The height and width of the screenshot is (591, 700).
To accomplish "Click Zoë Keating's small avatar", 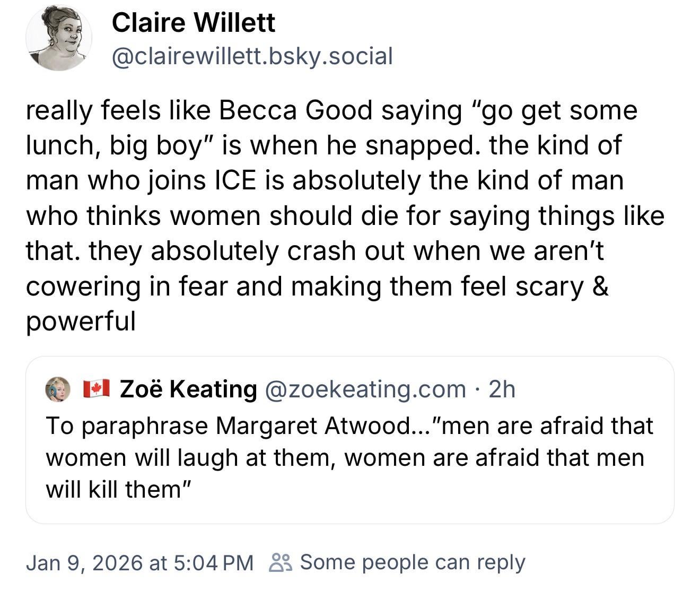I will (x=58, y=389).
